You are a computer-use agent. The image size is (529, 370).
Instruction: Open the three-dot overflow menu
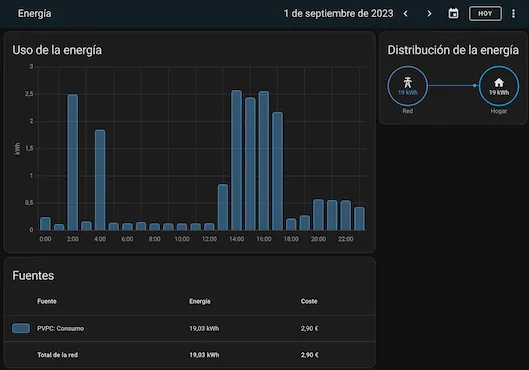[x=513, y=14]
